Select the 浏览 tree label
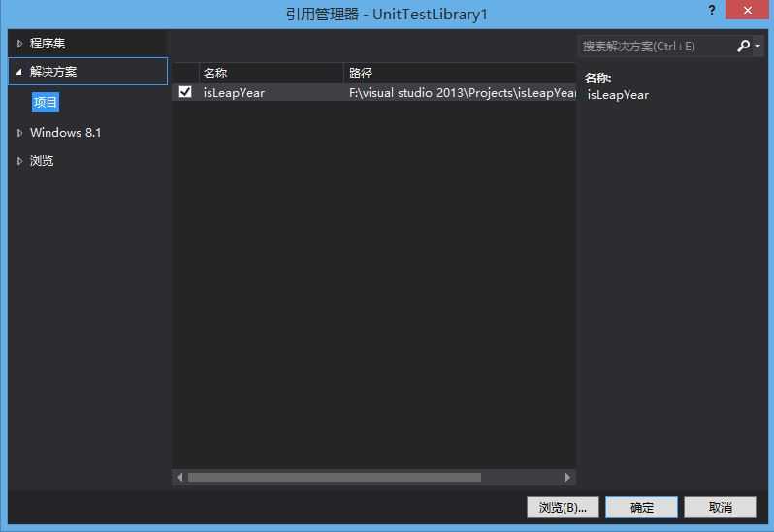This screenshot has width=774, height=532. click(x=42, y=161)
